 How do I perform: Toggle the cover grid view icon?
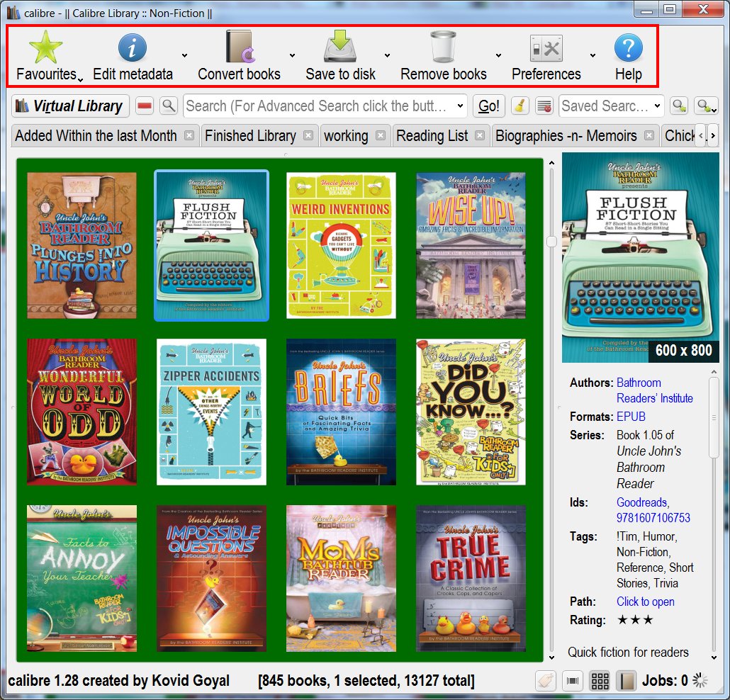point(600,682)
